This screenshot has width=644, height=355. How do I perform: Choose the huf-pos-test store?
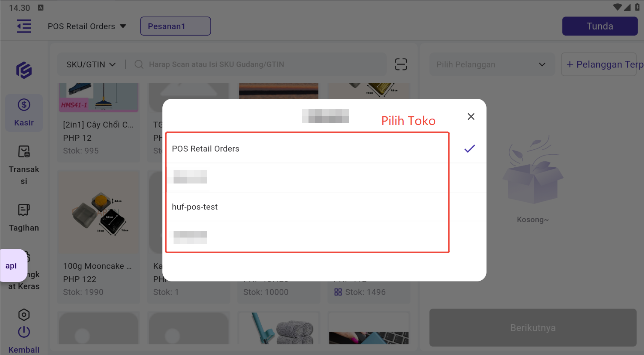195,207
